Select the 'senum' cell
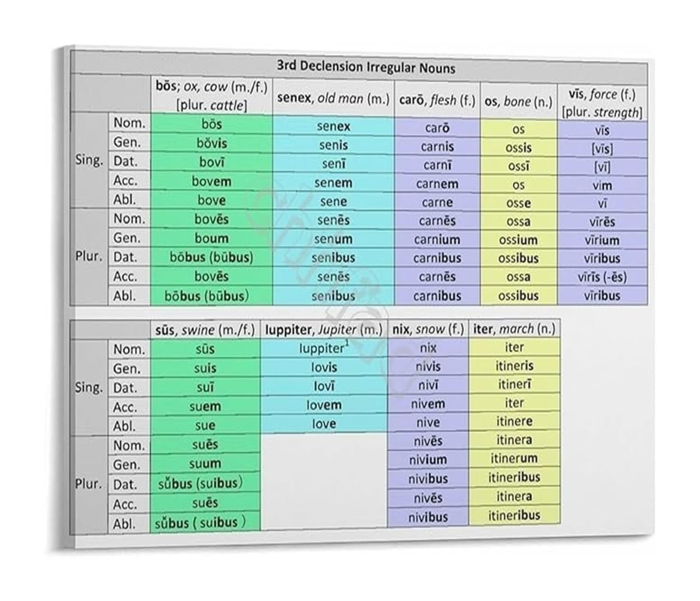 (x=333, y=239)
